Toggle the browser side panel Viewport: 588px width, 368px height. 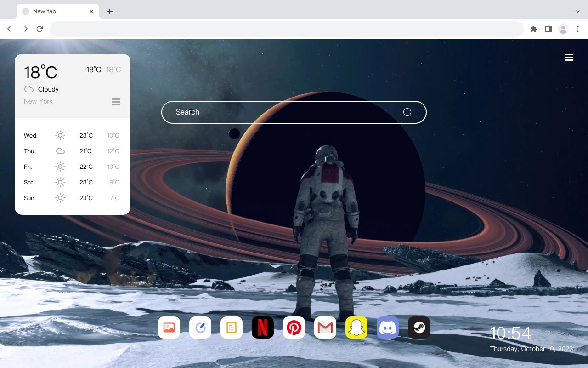click(548, 29)
